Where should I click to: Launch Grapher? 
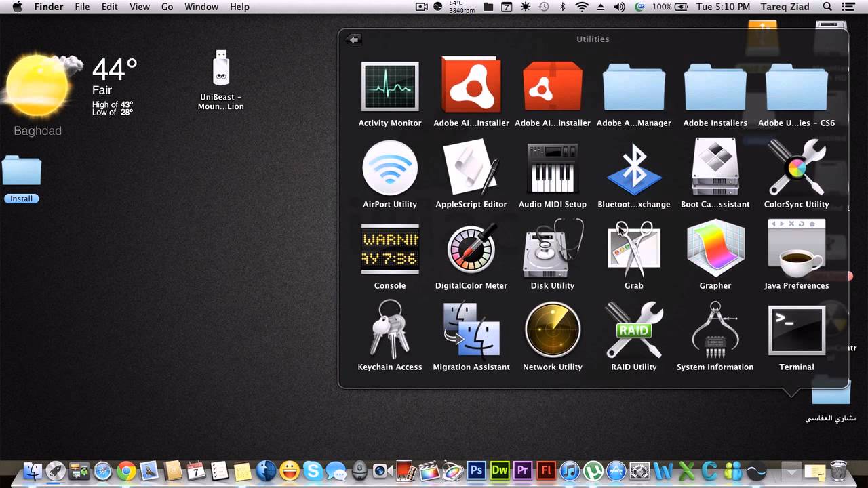[x=715, y=249]
